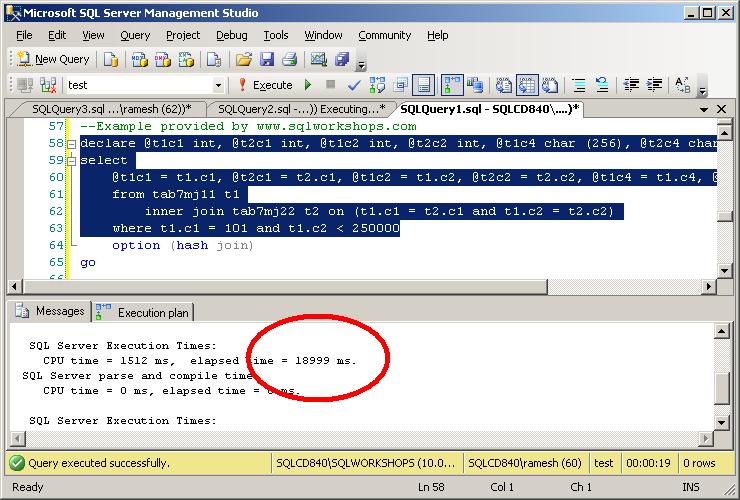Switch output to Results to Text
Viewport: 740px width, 500px height.
click(x=504, y=85)
